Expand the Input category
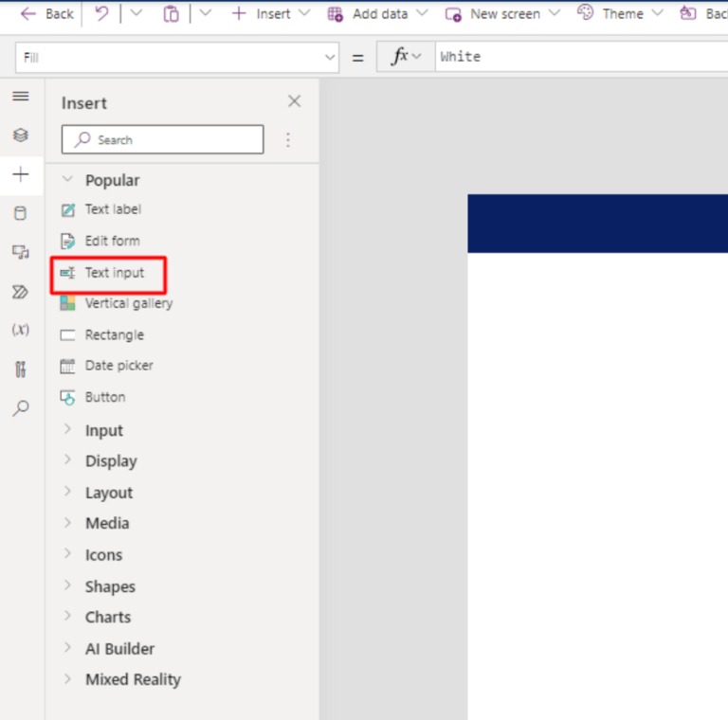 click(x=103, y=430)
